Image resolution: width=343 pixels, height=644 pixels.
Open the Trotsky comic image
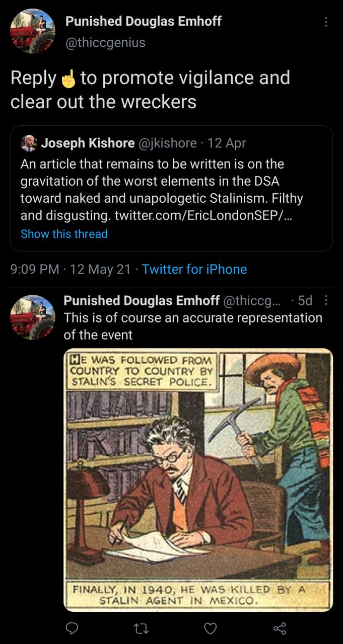click(x=198, y=479)
